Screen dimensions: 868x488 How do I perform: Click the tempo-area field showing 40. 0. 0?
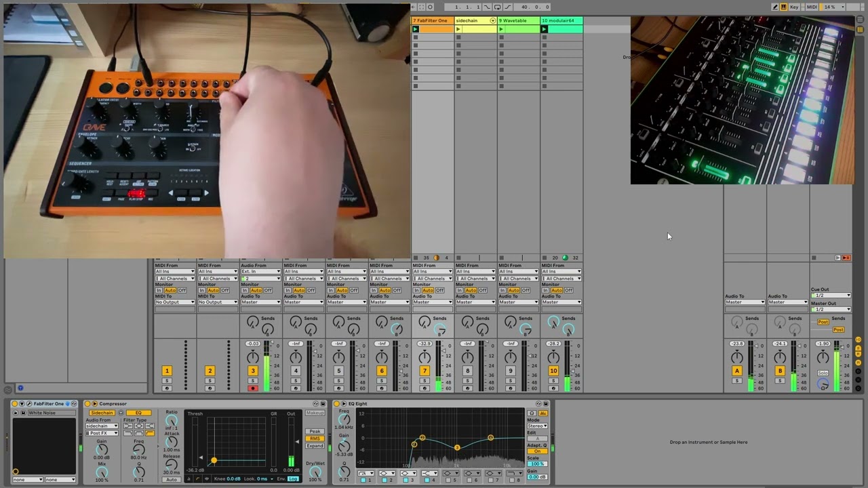(x=532, y=7)
